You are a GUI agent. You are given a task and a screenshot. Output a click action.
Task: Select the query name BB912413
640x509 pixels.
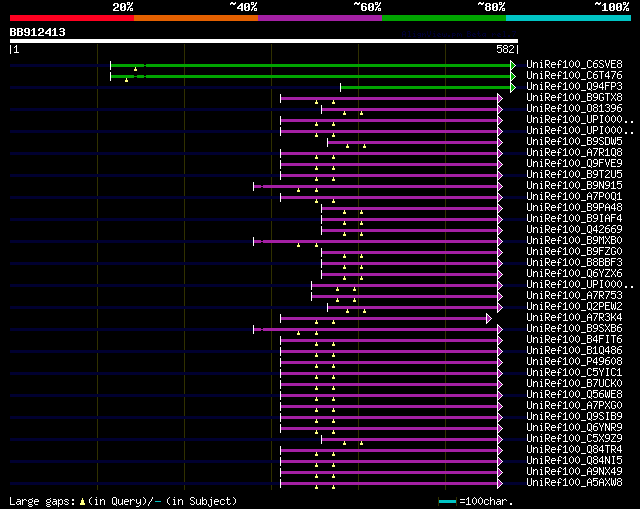click(x=38, y=32)
